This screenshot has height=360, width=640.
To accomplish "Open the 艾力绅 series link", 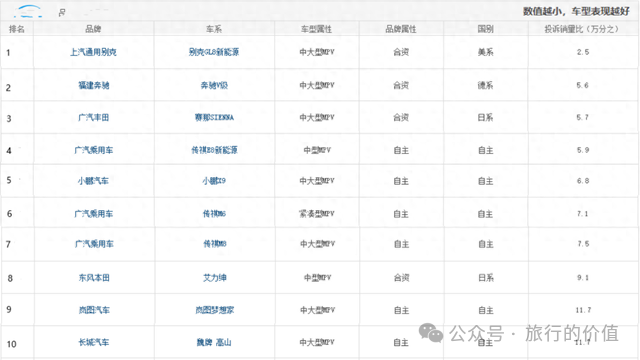I will pyautogui.click(x=215, y=278).
